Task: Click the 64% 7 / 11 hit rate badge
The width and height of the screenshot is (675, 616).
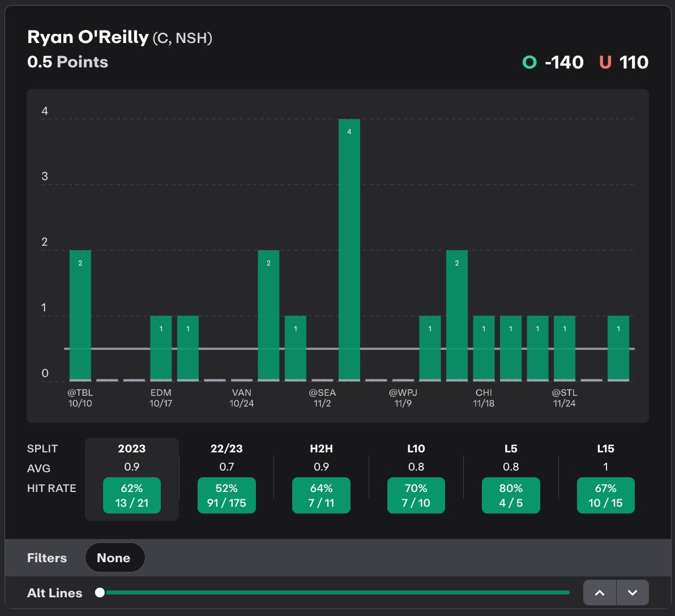Action: [321, 495]
